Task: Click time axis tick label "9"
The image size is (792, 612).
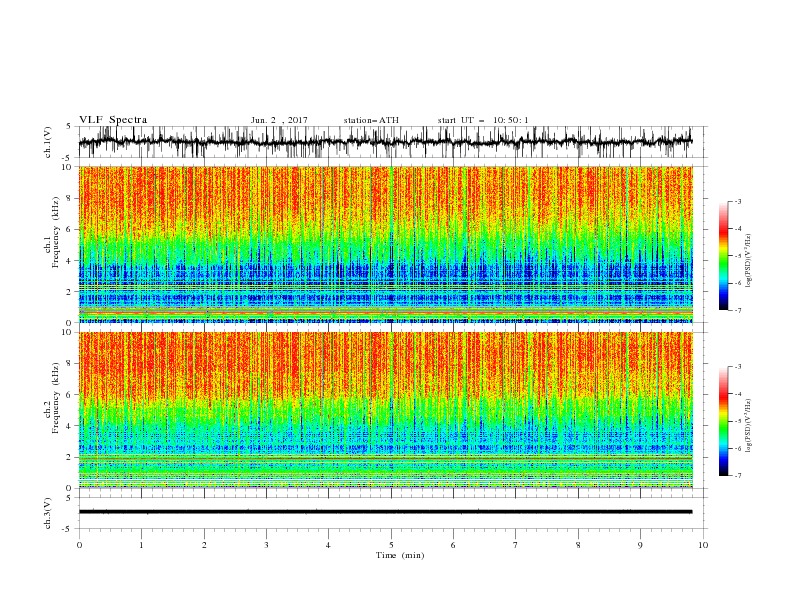Action: pos(640,545)
